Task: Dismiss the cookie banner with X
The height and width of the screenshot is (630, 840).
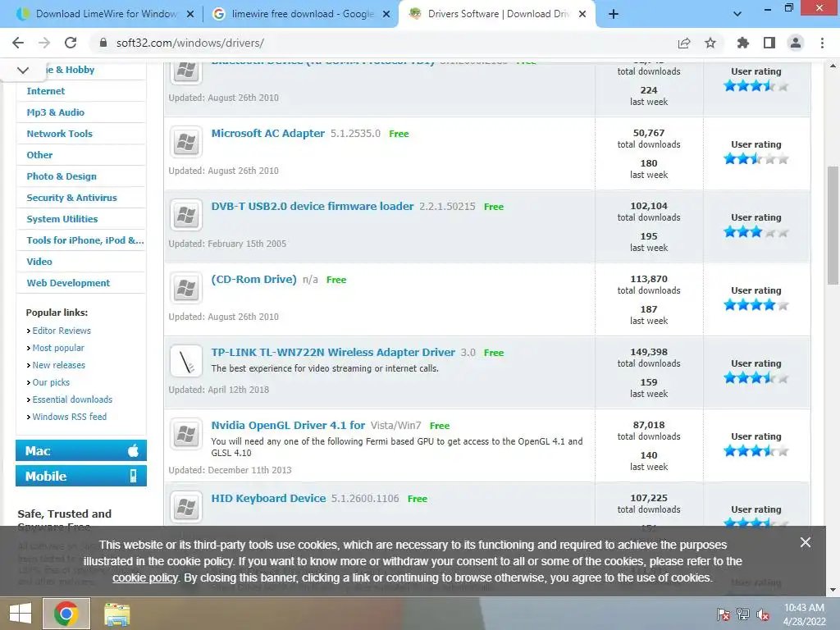Action: pos(806,542)
